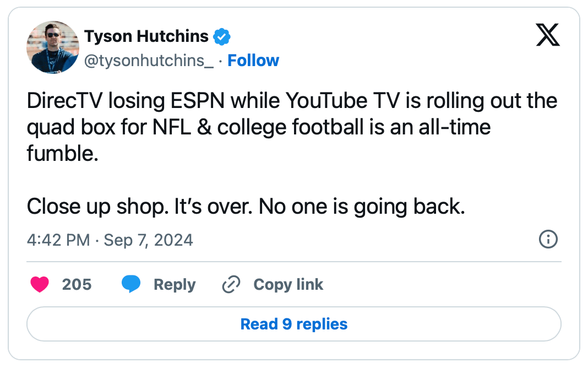Open the @tysonhutchins_ handle
588x368 pixels.
pos(149,61)
